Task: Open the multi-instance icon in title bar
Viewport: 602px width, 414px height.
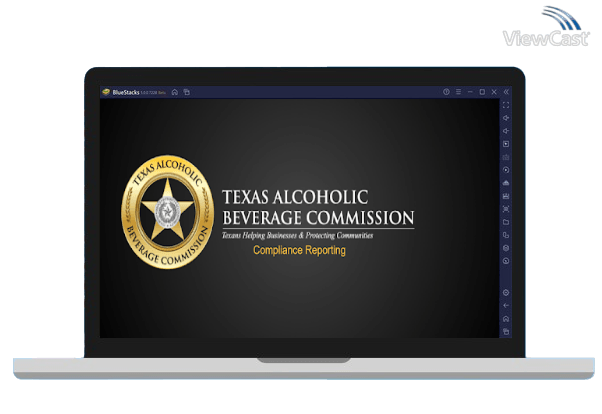Action: click(x=187, y=92)
